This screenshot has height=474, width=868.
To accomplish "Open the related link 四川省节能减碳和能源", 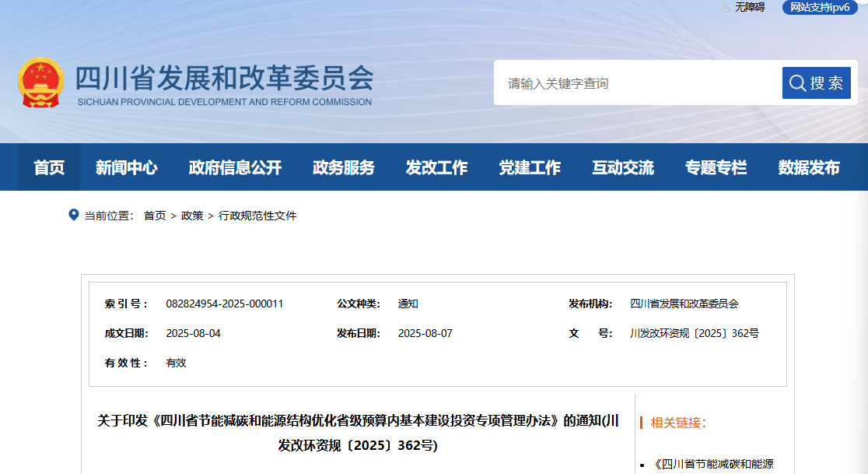I will (713, 465).
